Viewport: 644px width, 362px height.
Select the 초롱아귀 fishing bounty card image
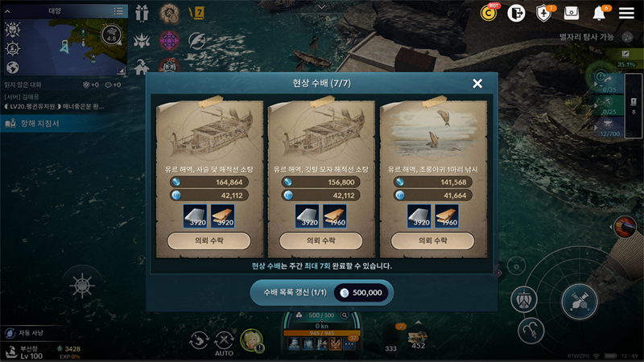434,130
